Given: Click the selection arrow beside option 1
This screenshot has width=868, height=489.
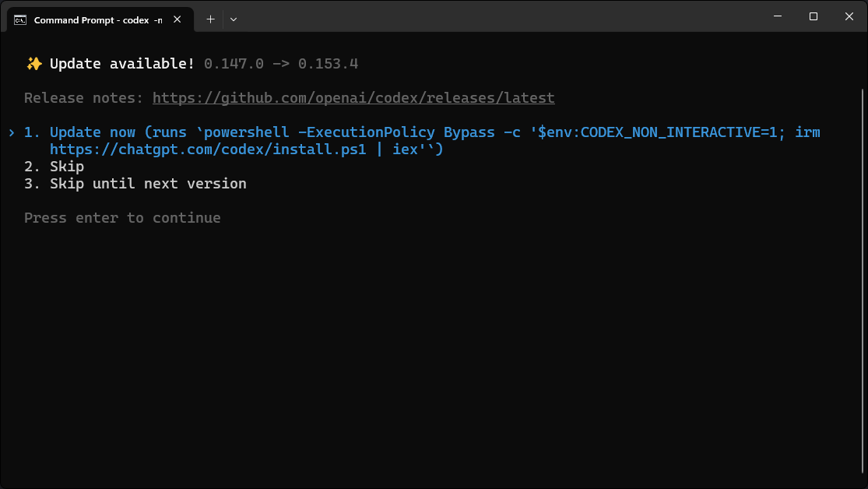Looking at the screenshot, I should pos(12,132).
